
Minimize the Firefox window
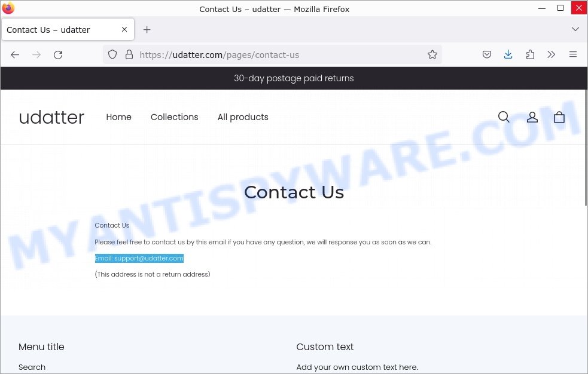point(542,8)
